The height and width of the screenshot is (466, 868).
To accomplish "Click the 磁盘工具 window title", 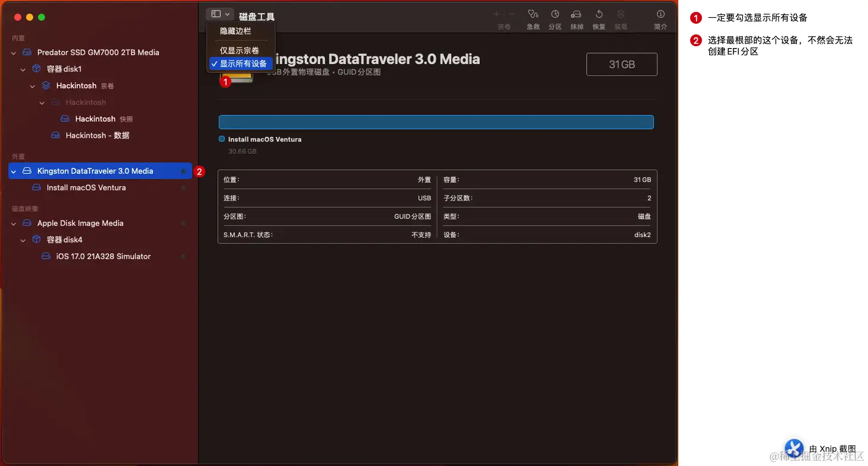I will pyautogui.click(x=257, y=17).
